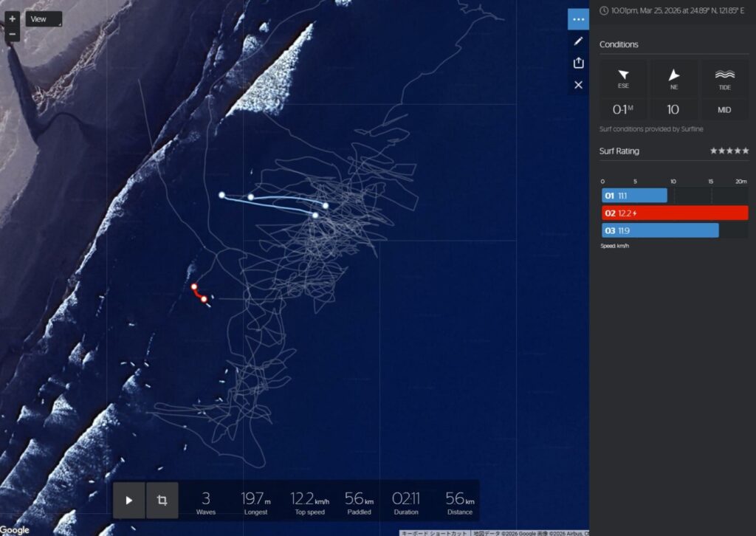
Task: Zoom in on the map
Action: coord(13,18)
